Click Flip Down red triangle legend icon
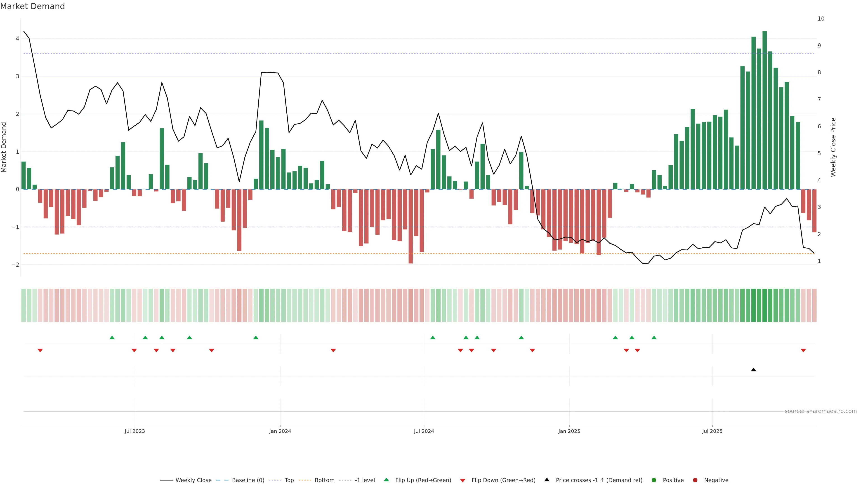868x488 pixels. click(x=463, y=481)
